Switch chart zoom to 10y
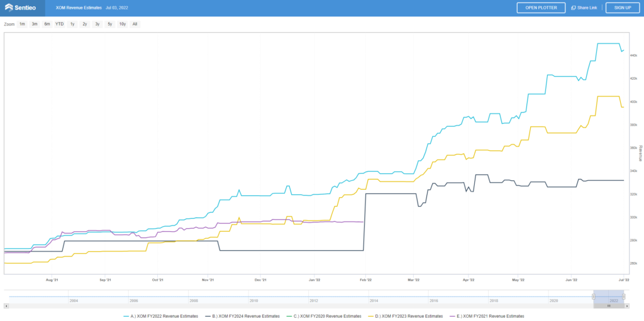This screenshot has height=321, width=644. tap(123, 24)
